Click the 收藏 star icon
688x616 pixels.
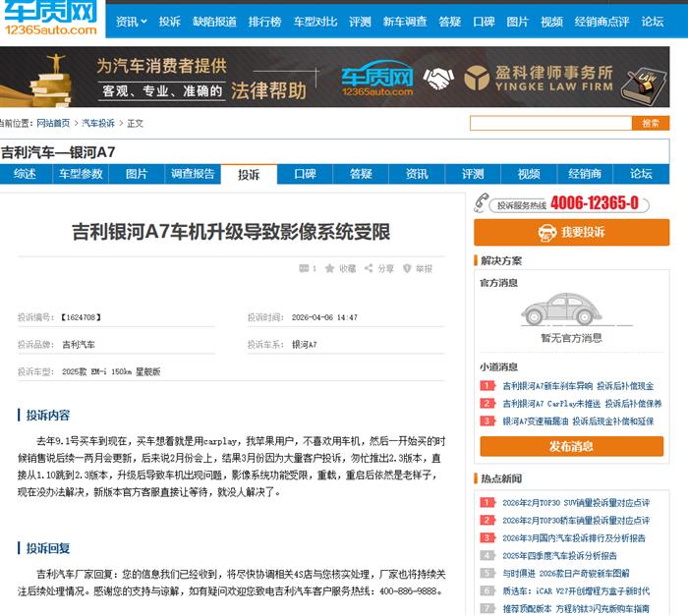[x=331, y=268]
